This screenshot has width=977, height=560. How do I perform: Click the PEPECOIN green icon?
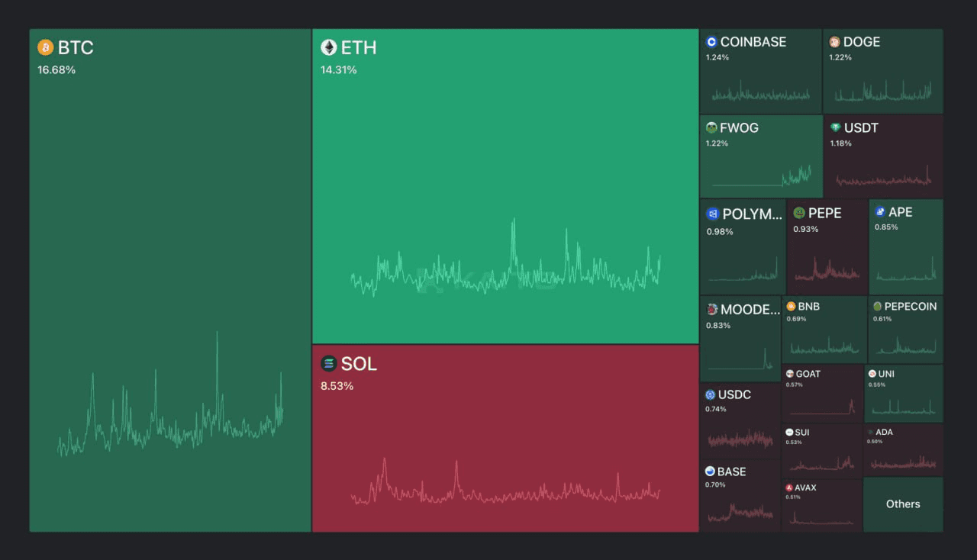pos(878,306)
